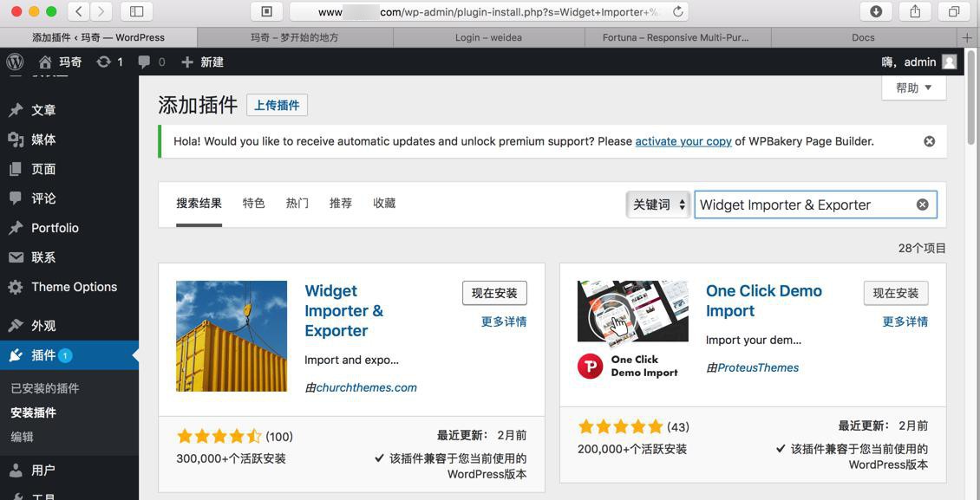Viewport: 980px width, 500px height.
Task: Expand the 帮助 help dropdown
Action: tap(914, 88)
